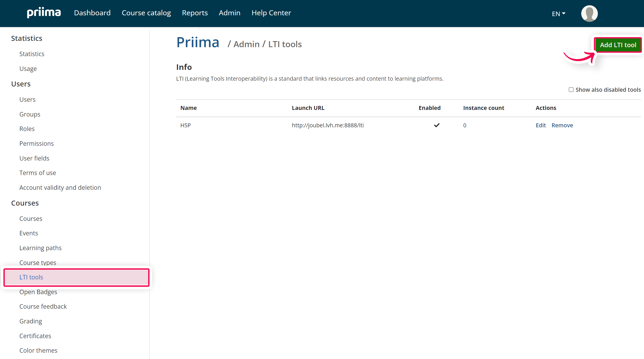Screen dimensions: 644x359
Task: Open Course feedback in the sidebar
Action: [x=43, y=306]
